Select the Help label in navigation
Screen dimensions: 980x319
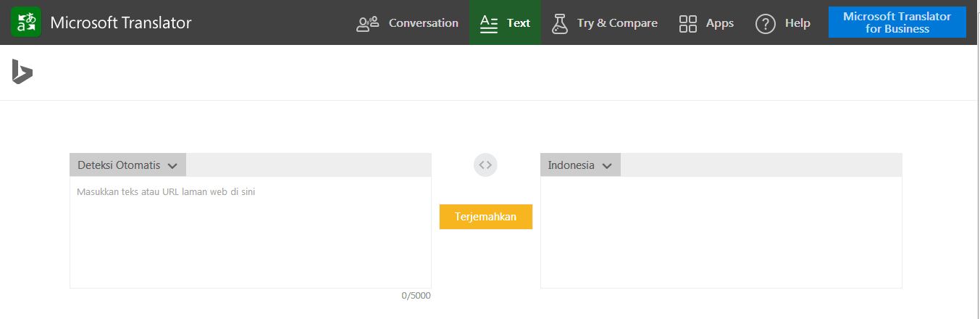[x=797, y=23]
